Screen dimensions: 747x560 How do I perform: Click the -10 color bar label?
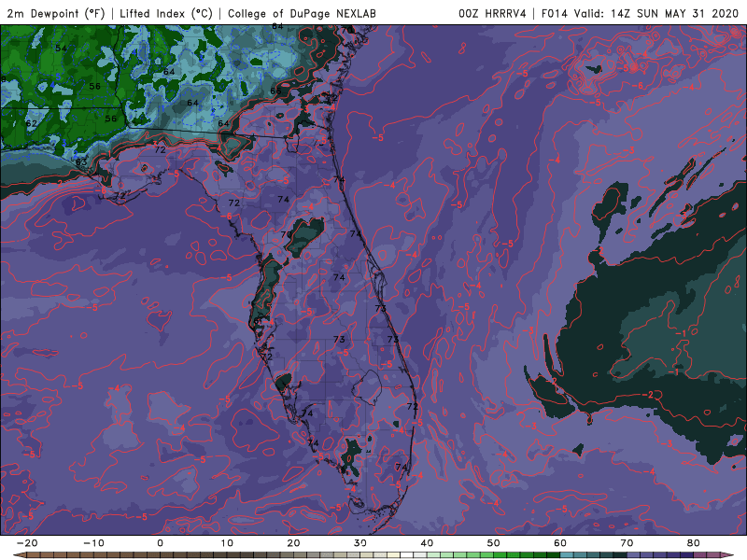pyautogui.click(x=93, y=543)
